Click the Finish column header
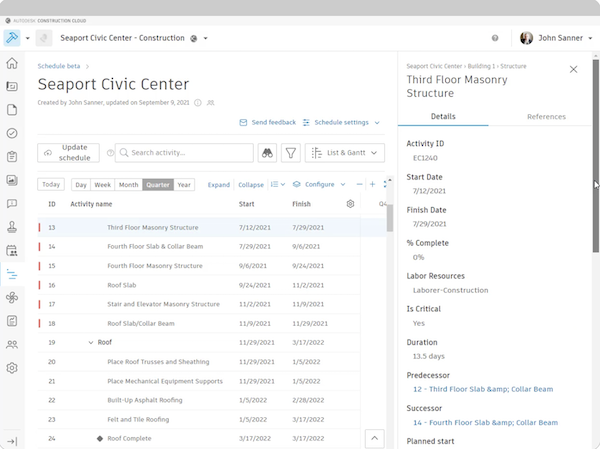This screenshot has height=449, width=600. (302, 204)
